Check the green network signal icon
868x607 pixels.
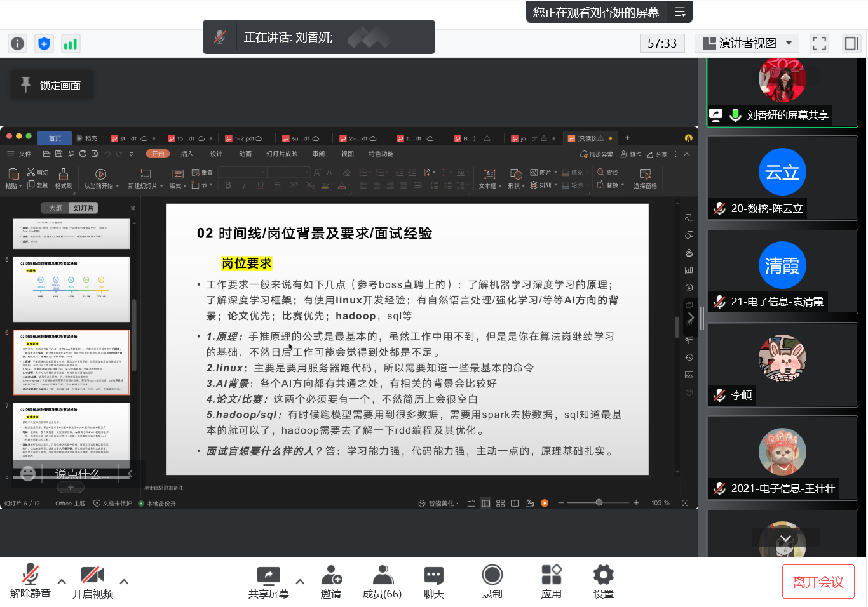(x=70, y=43)
